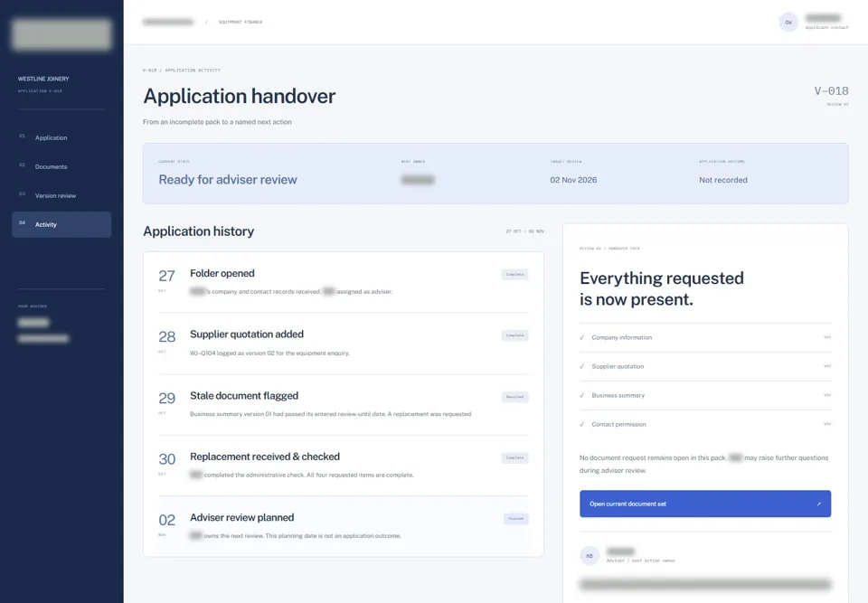Image resolution: width=868 pixels, height=603 pixels.
Task: Click the 02 Nov 2026 target review date
Action: point(573,180)
